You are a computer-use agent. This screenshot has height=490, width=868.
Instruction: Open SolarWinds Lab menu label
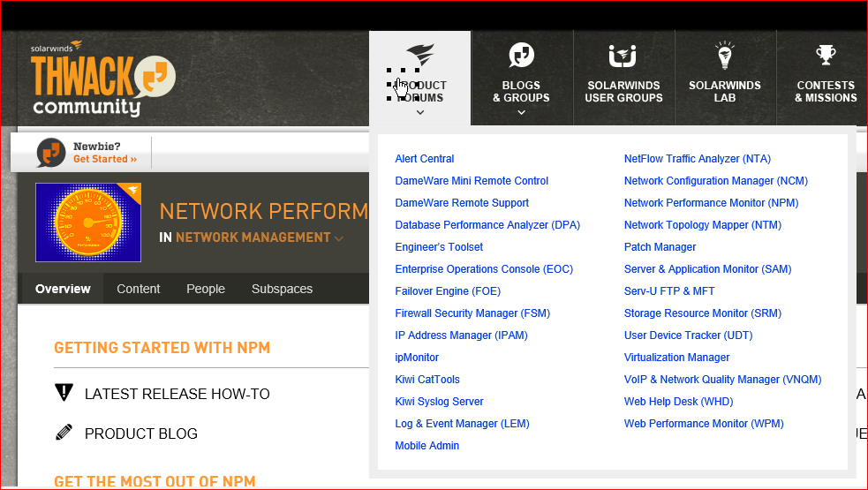[x=725, y=91]
